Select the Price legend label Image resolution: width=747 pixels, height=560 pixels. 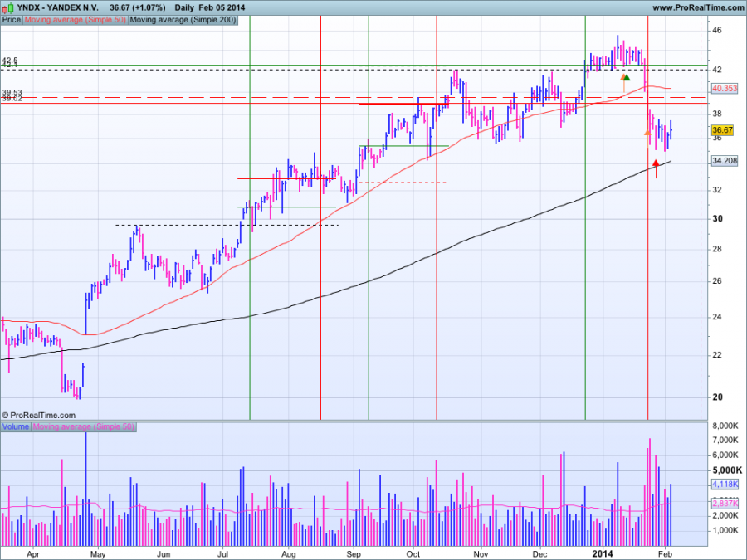12,20
